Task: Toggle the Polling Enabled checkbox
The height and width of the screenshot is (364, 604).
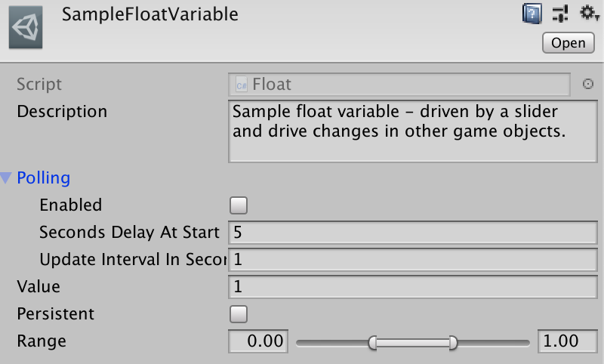Action: point(239,205)
